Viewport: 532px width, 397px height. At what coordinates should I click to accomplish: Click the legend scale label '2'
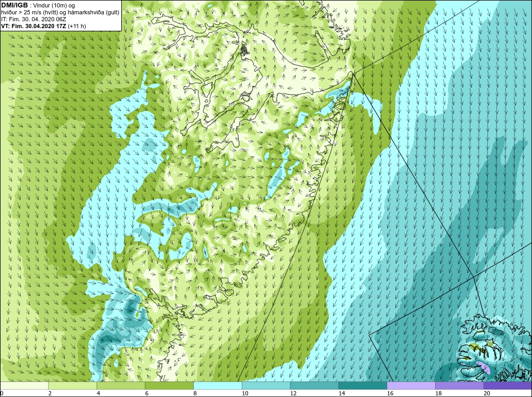point(50,393)
